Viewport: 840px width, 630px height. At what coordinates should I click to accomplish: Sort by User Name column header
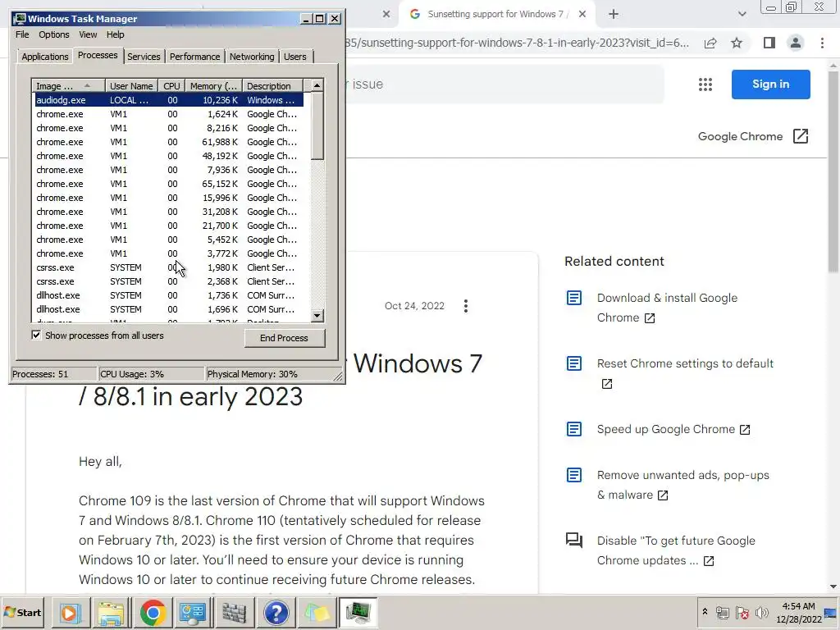coord(131,85)
